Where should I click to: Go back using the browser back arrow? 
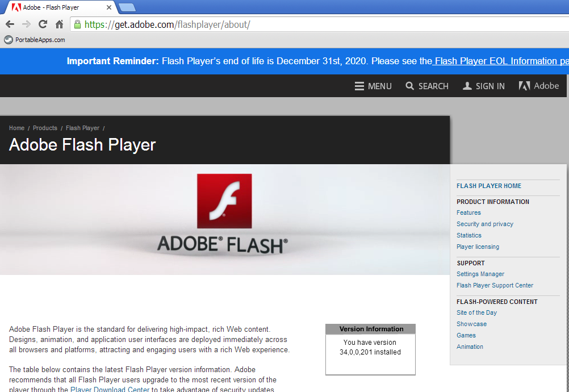click(x=10, y=24)
